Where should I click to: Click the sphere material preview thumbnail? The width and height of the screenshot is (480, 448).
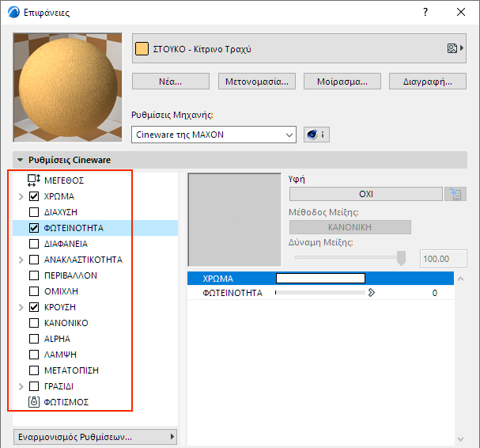[68, 88]
